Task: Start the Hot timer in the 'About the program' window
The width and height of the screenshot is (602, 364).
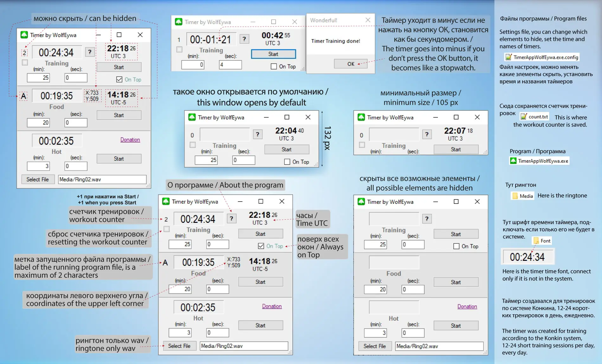Action: (x=260, y=325)
